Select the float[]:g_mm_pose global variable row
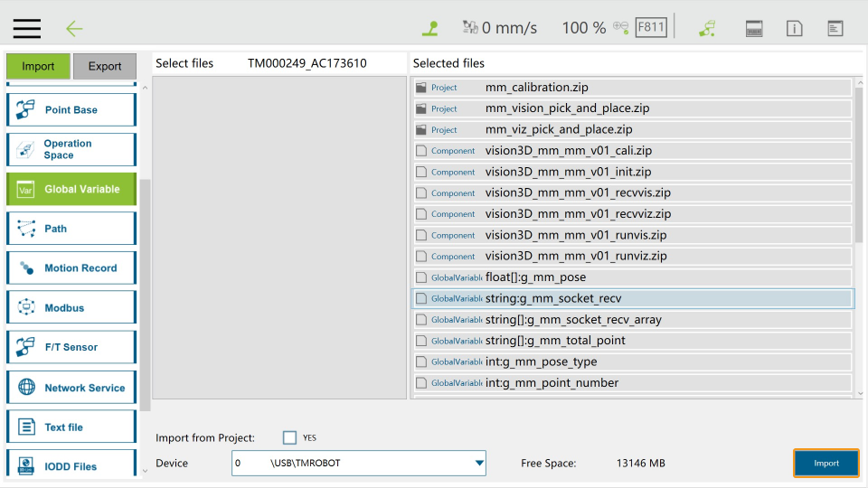 click(631, 277)
